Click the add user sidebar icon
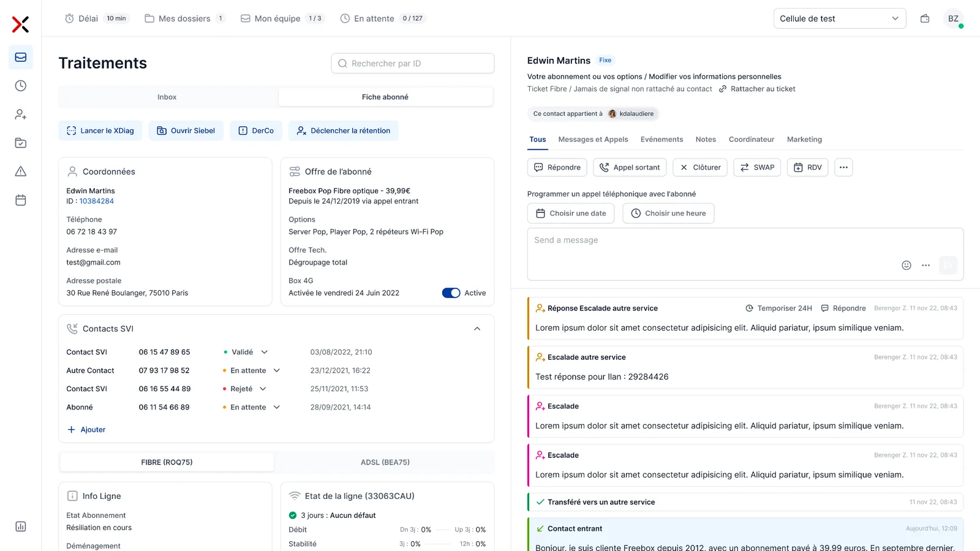 (21, 114)
